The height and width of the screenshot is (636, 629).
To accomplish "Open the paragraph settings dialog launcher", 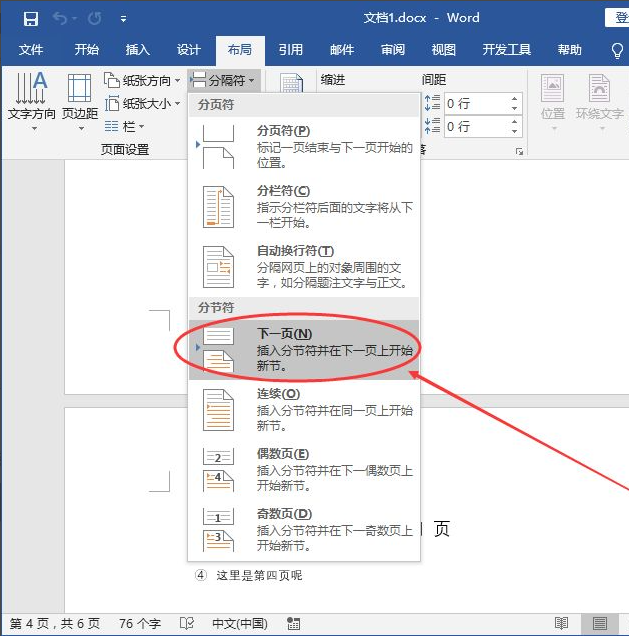I will (519, 151).
